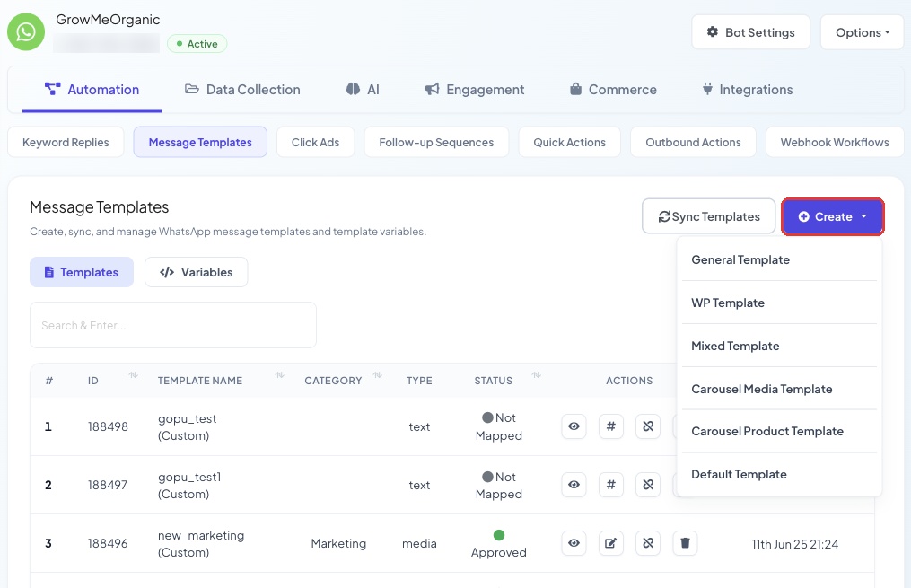Click the hash icon for gopu_test
The height and width of the screenshot is (588, 911).
point(610,426)
